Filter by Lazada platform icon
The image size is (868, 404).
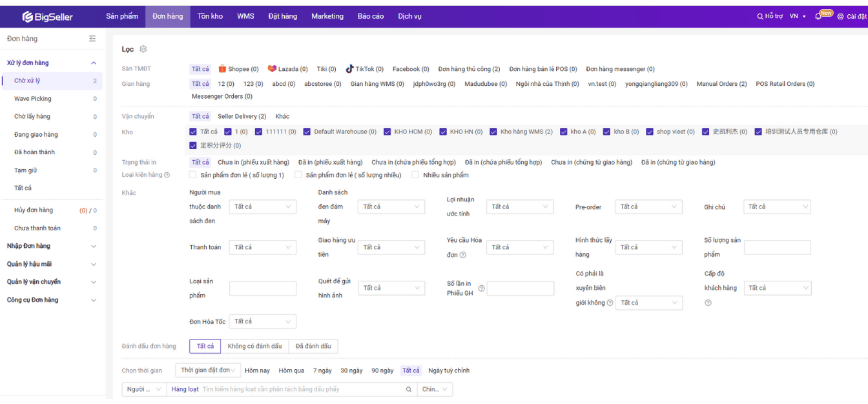272,69
